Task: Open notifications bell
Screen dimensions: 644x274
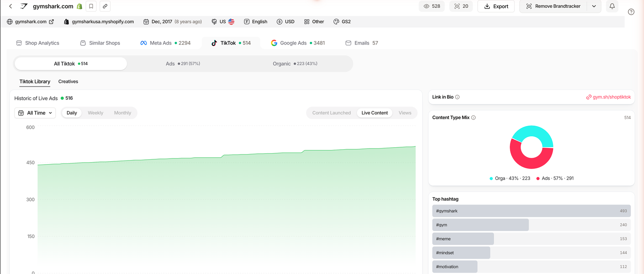Action: 612,6
